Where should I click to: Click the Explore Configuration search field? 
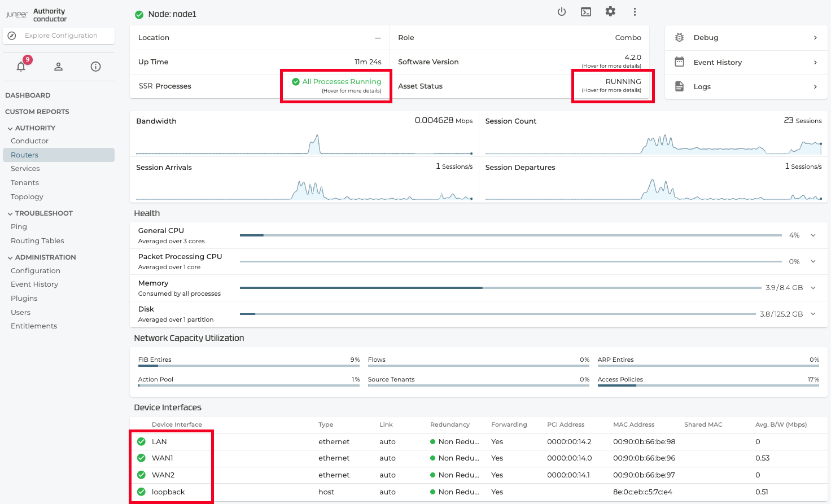61,36
